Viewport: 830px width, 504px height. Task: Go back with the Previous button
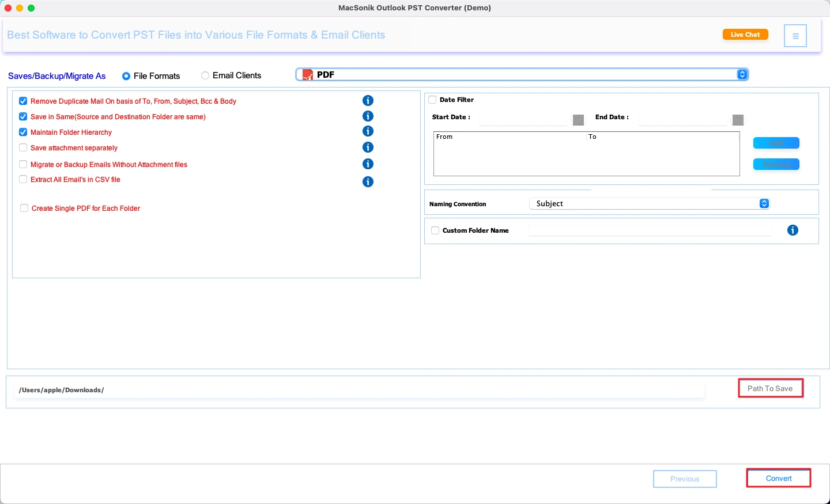[x=685, y=479]
